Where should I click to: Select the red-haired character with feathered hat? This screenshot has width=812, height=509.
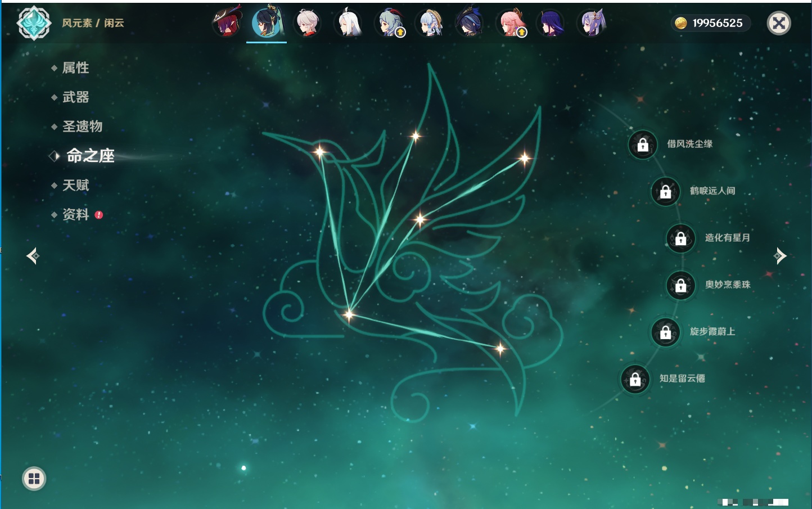click(227, 22)
